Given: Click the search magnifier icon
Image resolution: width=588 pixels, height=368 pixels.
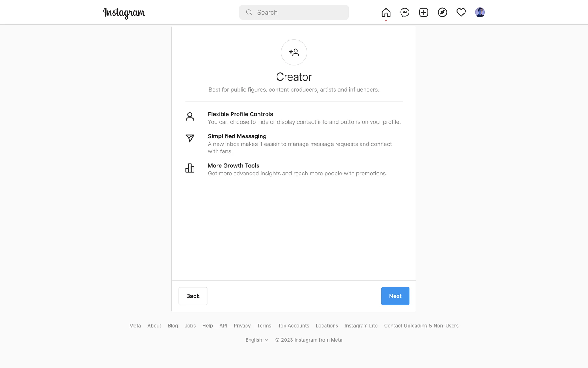Looking at the screenshot, I should pyautogui.click(x=249, y=13).
